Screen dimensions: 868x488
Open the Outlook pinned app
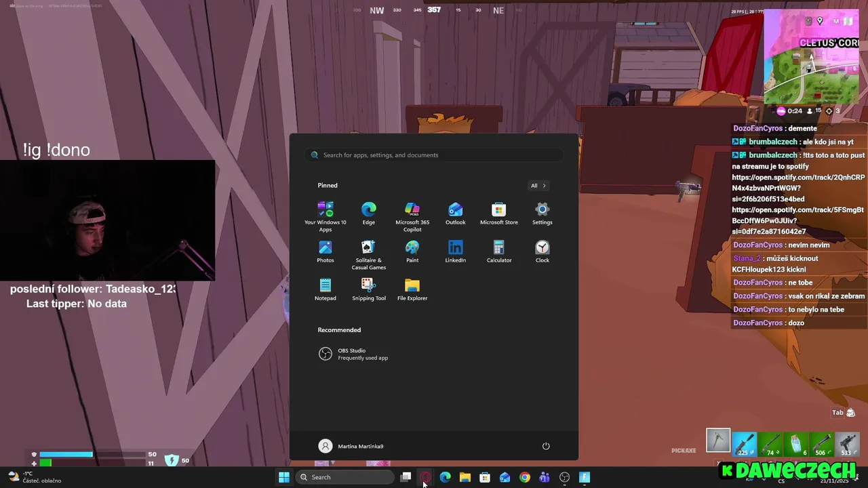click(x=455, y=213)
